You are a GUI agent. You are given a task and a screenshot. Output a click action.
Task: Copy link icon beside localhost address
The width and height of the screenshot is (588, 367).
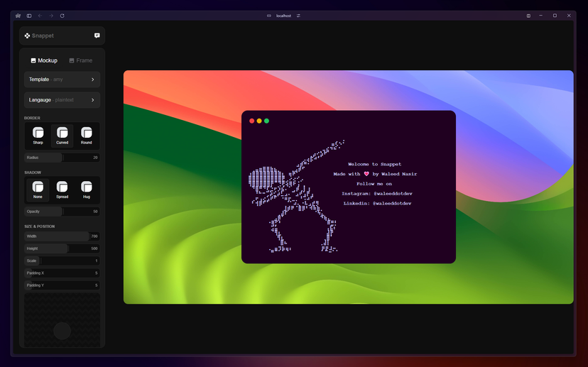(x=269, y=16)
